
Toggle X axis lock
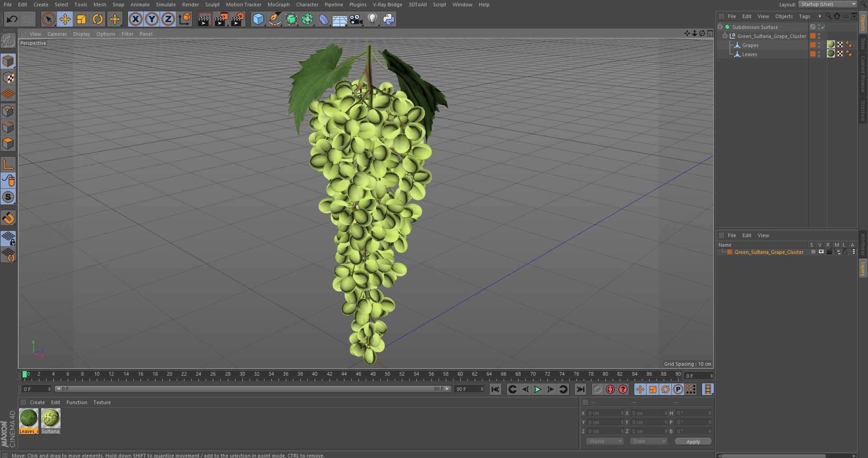pos(135,19)
